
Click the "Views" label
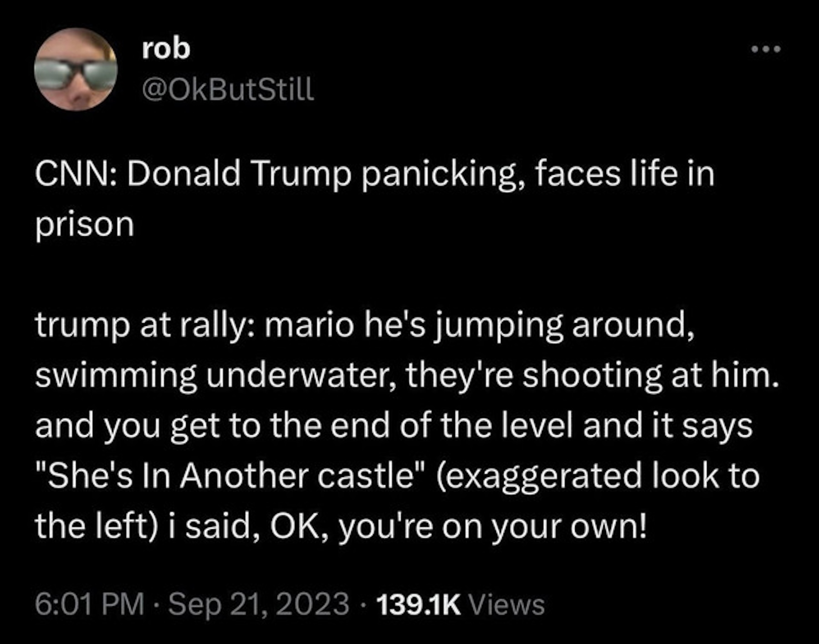click(506, 605)
